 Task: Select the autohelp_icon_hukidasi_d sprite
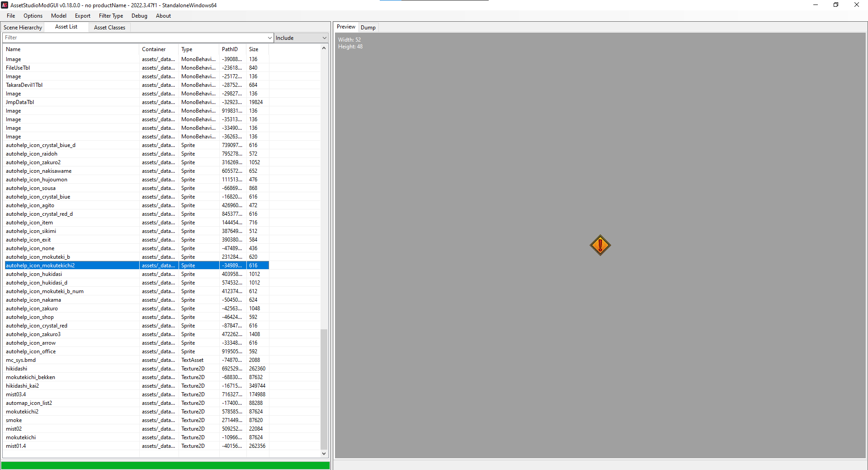click(x=137, y=283)
